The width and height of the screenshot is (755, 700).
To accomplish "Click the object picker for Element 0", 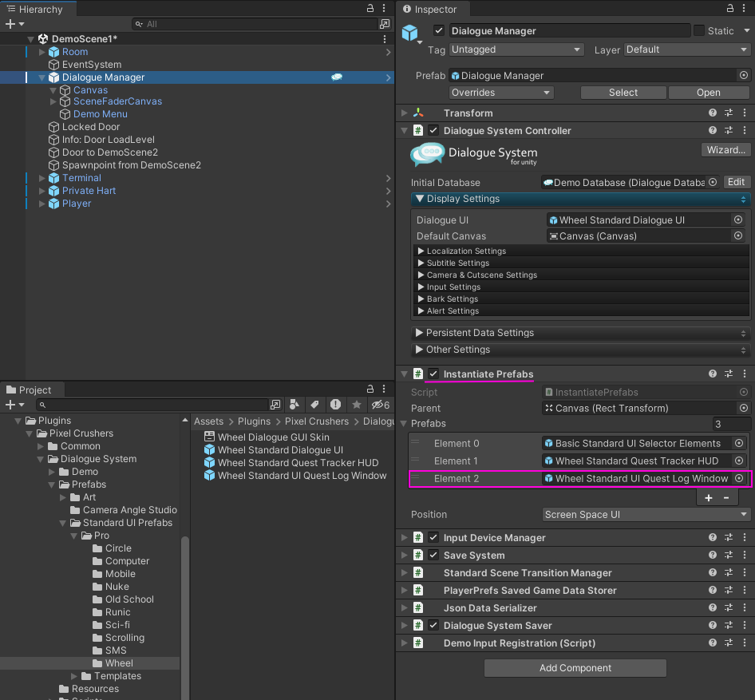I will pos(739,443).
